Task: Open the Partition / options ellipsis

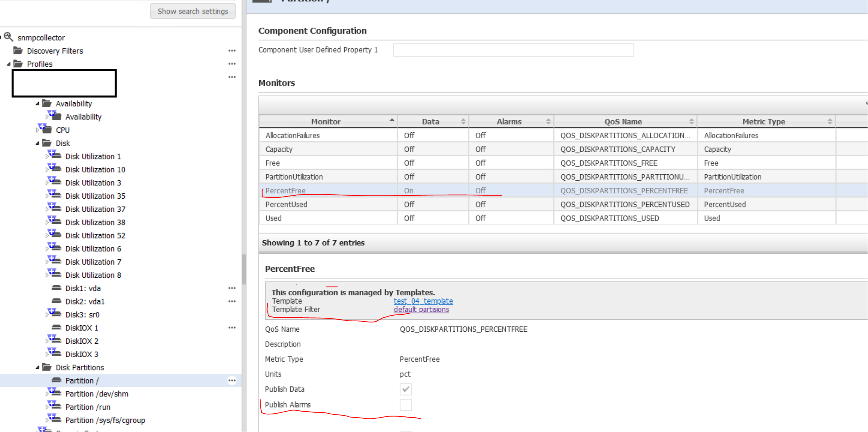Action: pyautogui.click(x=232, y=380)
